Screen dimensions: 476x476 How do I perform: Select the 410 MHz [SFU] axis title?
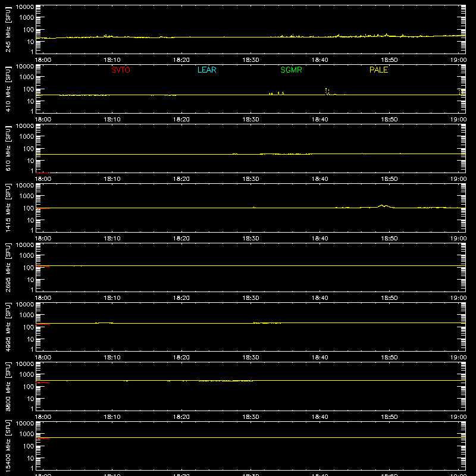pos(8,89)
